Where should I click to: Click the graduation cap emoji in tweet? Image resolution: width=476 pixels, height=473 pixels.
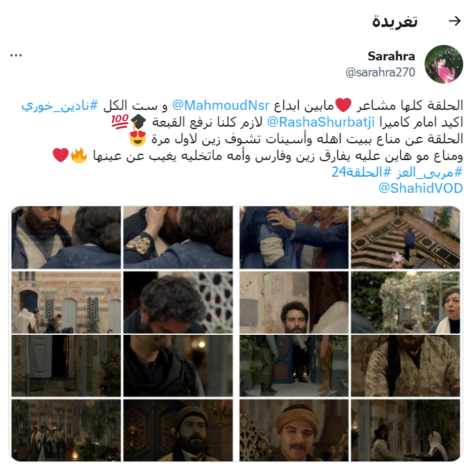(x=138, y=122)
